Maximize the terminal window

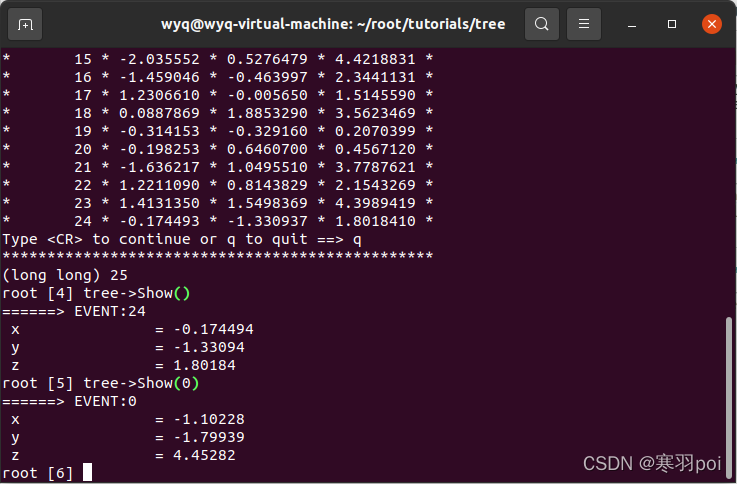[x=672, y=24]
